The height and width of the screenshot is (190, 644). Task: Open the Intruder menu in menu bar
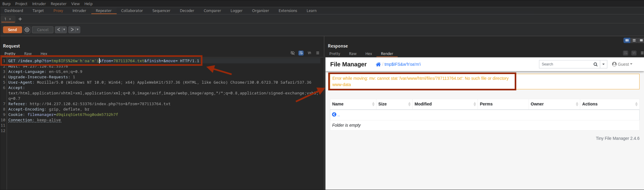tap(39, 4)
